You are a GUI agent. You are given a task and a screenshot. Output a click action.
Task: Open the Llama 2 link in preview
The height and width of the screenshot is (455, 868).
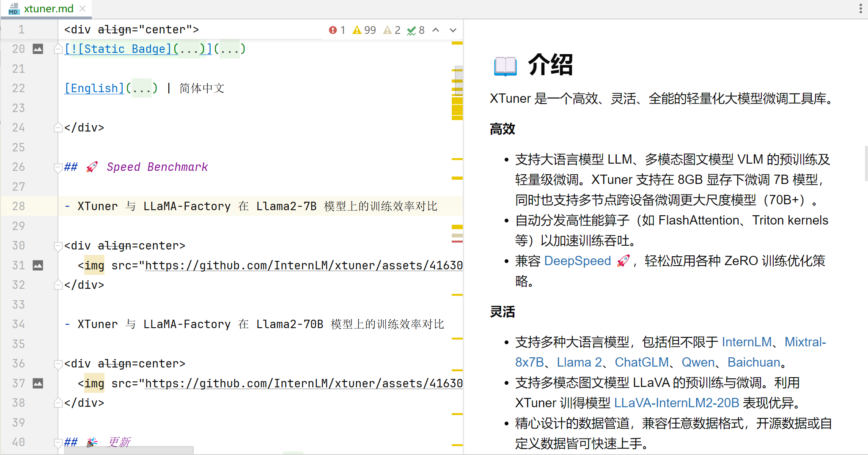(579, 362)
